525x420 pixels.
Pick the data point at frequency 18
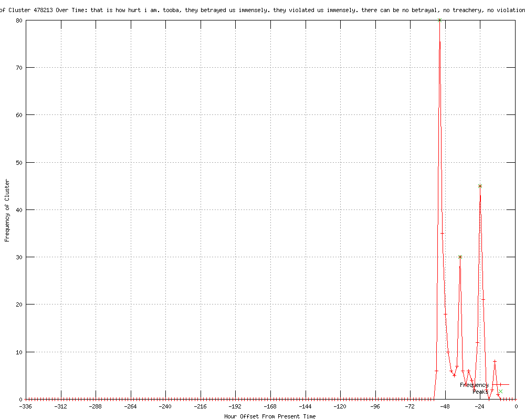tap(445, 314)
